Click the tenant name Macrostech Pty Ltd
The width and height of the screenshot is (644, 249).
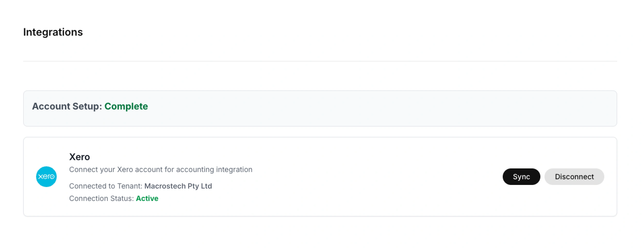pos(179,186)
